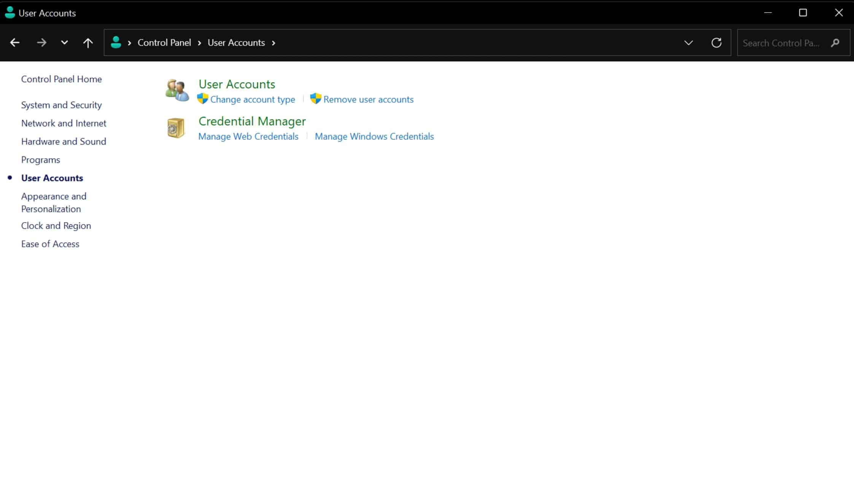
Task: Select Ease of Access category
Action: point(50,243)
